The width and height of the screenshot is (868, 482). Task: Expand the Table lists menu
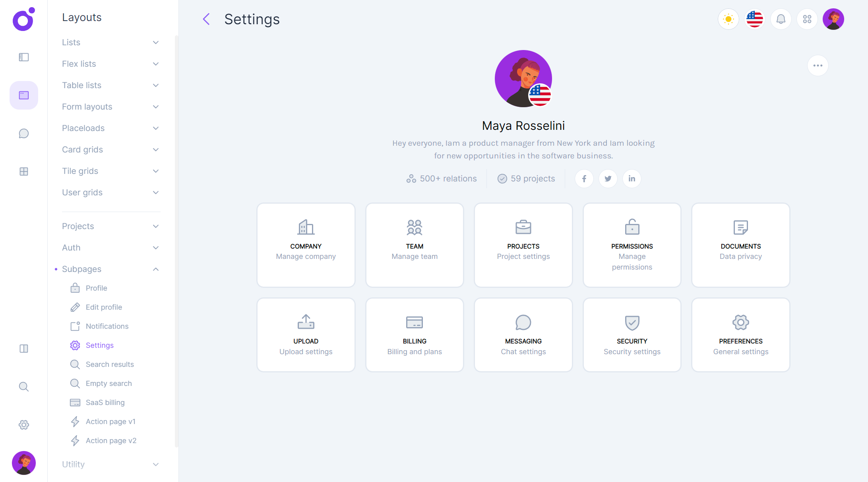coord(110,85)
